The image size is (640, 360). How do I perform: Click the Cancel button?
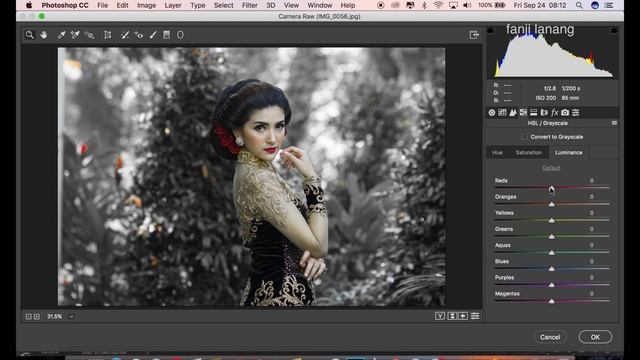[550, 337]
